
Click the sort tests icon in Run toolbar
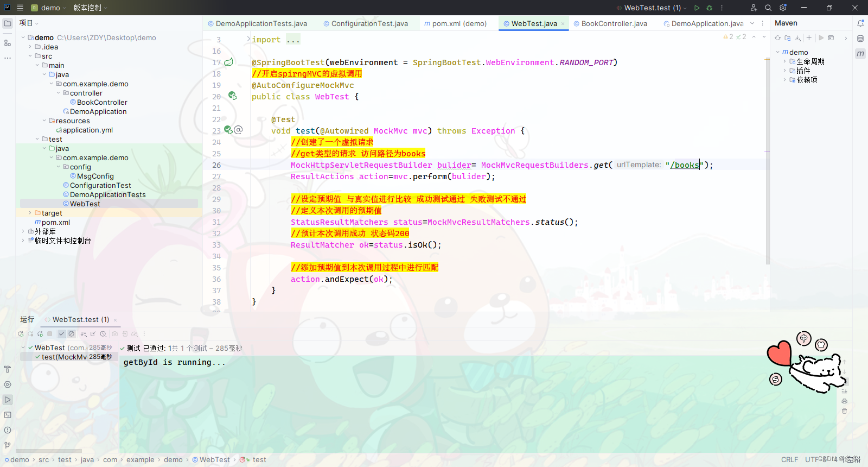coord(84,334)
